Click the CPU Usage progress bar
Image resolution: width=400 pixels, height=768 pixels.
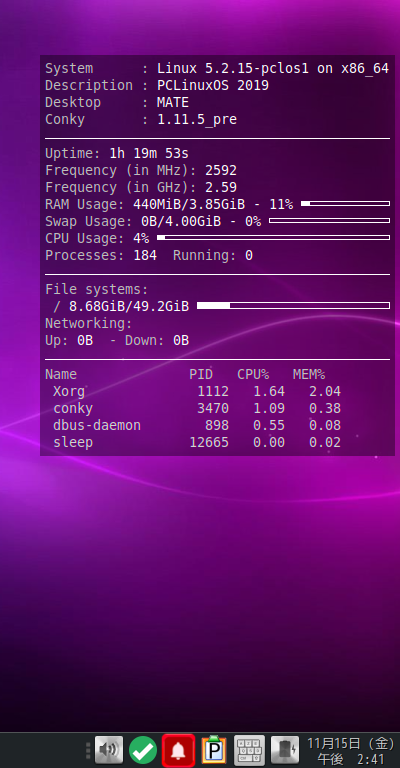coord(273,238)
